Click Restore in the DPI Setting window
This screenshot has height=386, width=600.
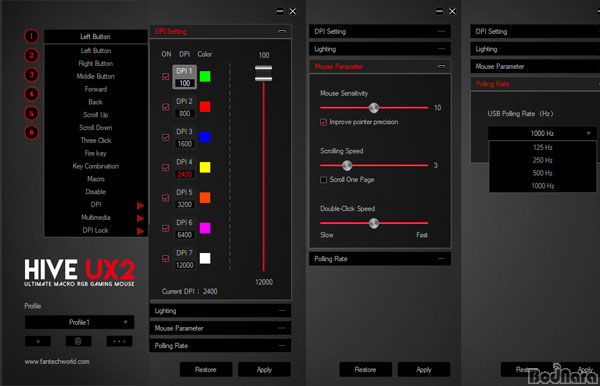pyautogui.click(x=206, y=370)
